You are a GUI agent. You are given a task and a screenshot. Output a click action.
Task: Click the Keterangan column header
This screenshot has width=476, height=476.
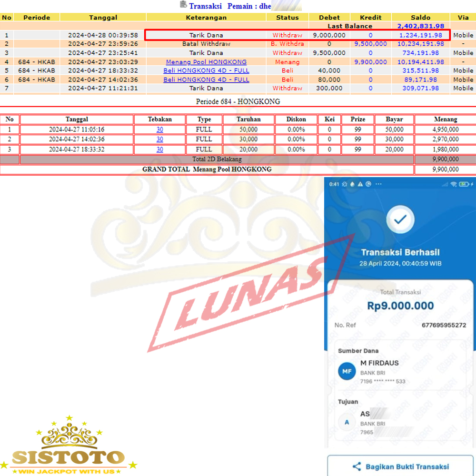point(206,18)
